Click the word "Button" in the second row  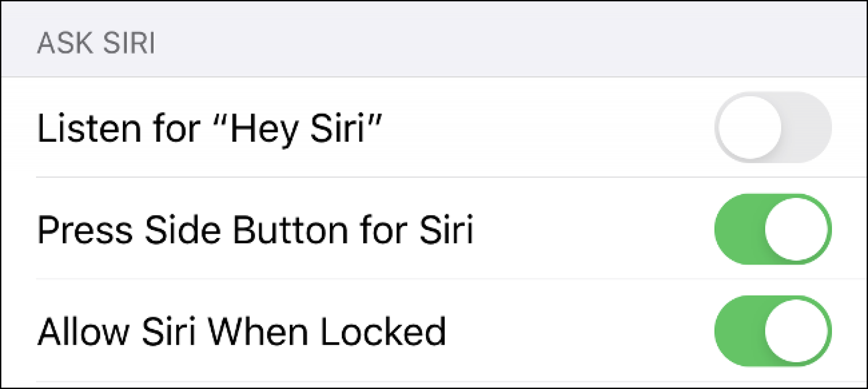[290, 230]
